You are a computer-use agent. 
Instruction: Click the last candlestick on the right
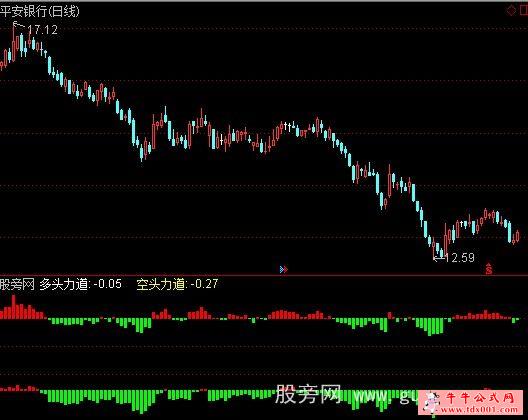pos(518,236)
